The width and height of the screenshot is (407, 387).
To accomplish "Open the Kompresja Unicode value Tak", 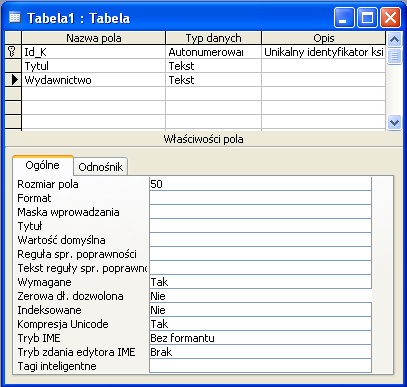I will (x=260, y=324).
